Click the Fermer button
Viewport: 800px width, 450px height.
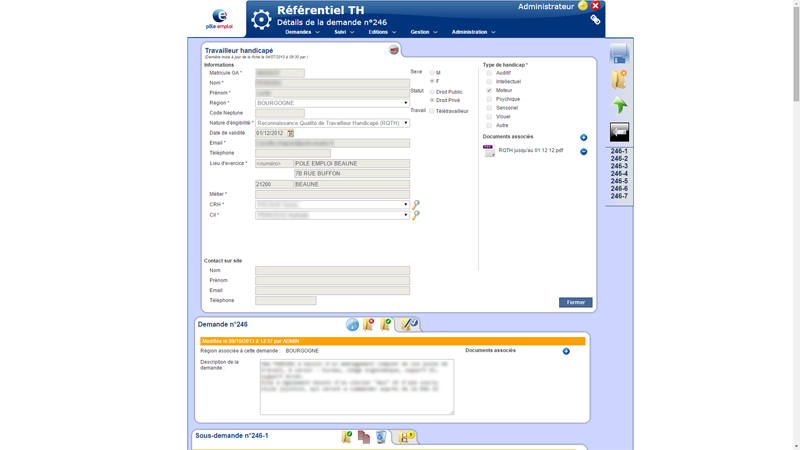pyautogui.click(x=576, y=303)
